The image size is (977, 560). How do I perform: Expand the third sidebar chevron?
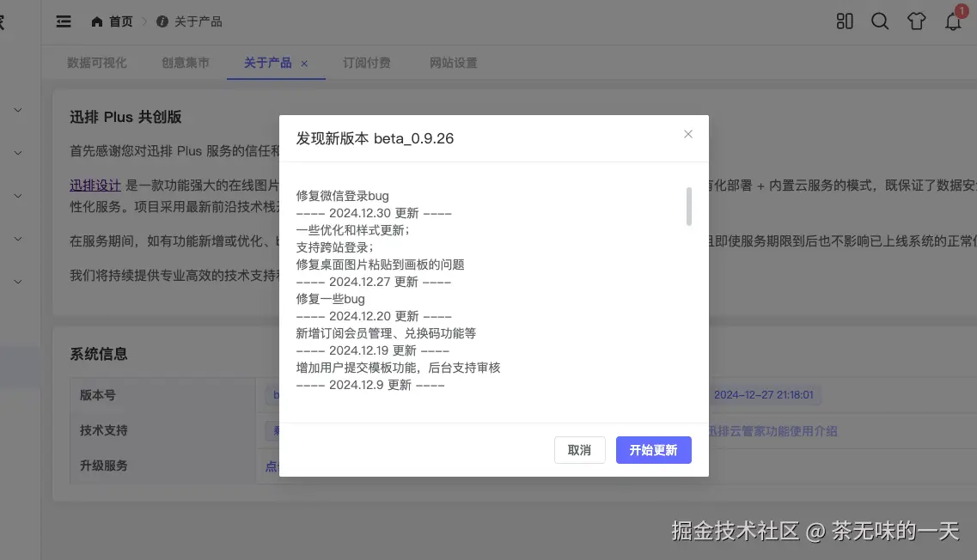18,196
